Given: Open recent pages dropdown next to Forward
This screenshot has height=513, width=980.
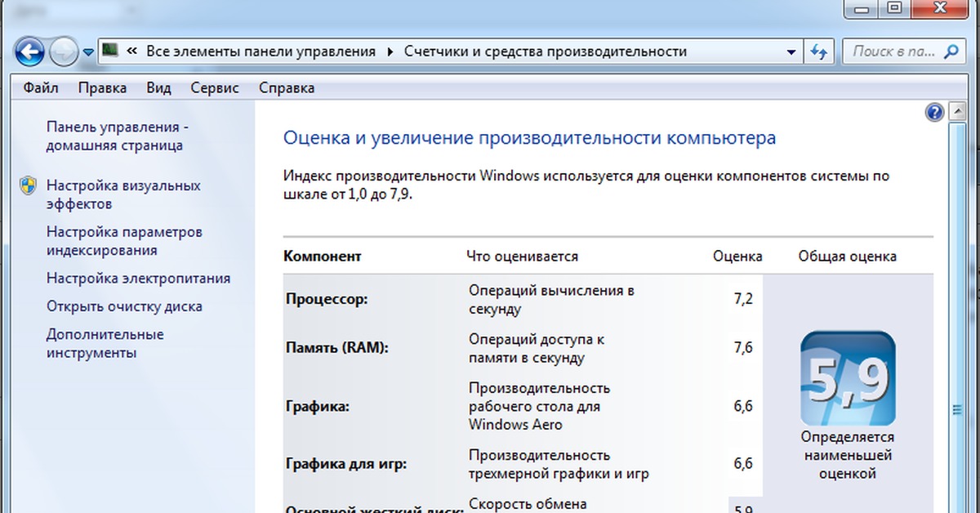Looking at the screenshot, I should (87, 53).
